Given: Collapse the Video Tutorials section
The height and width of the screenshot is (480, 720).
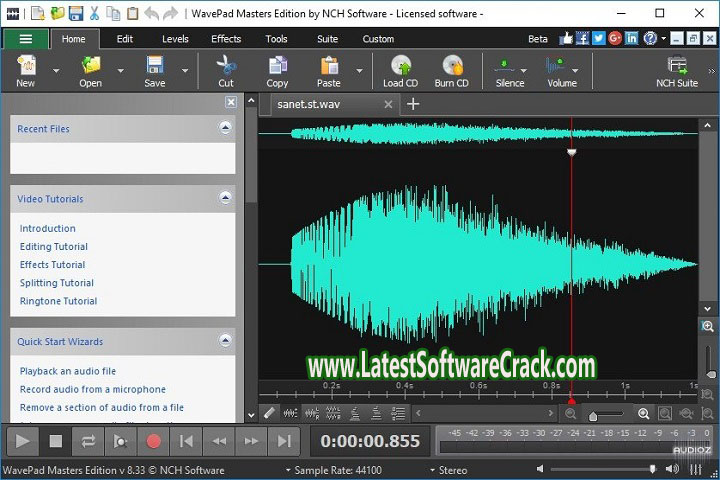Looking at the screenshot, I should (x=225, y=198).
